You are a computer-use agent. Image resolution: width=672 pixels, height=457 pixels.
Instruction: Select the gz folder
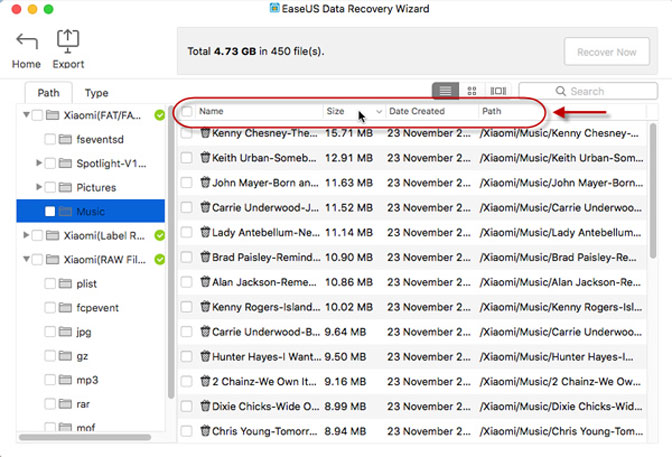point(82,356)
